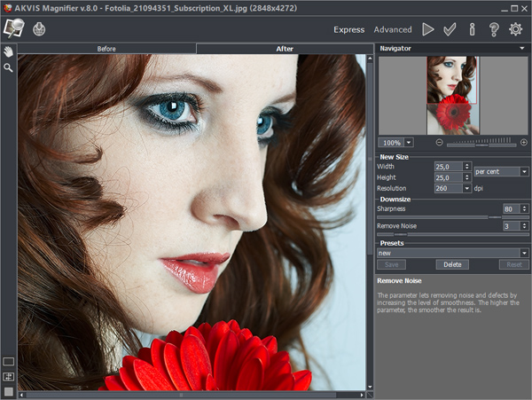Click the Resolution 260 field

point(449,188)
